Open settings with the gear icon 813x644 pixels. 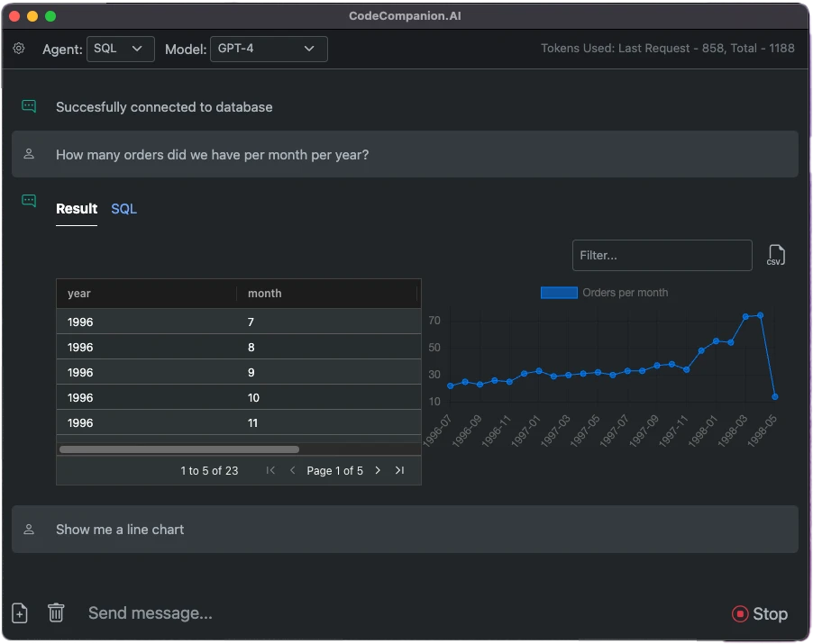(x=19, y=48)
